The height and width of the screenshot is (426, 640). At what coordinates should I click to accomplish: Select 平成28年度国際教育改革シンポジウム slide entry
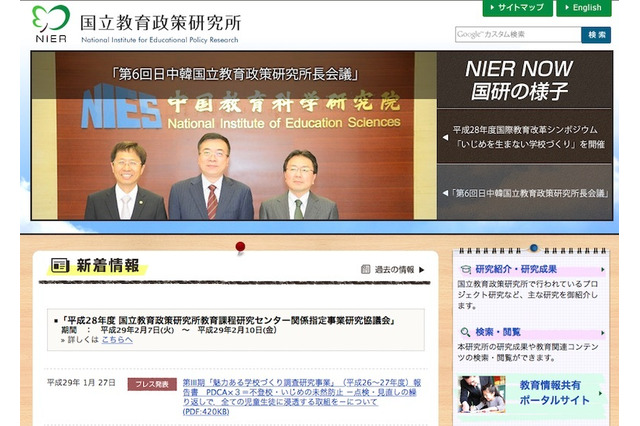click(x=524, y=137)
